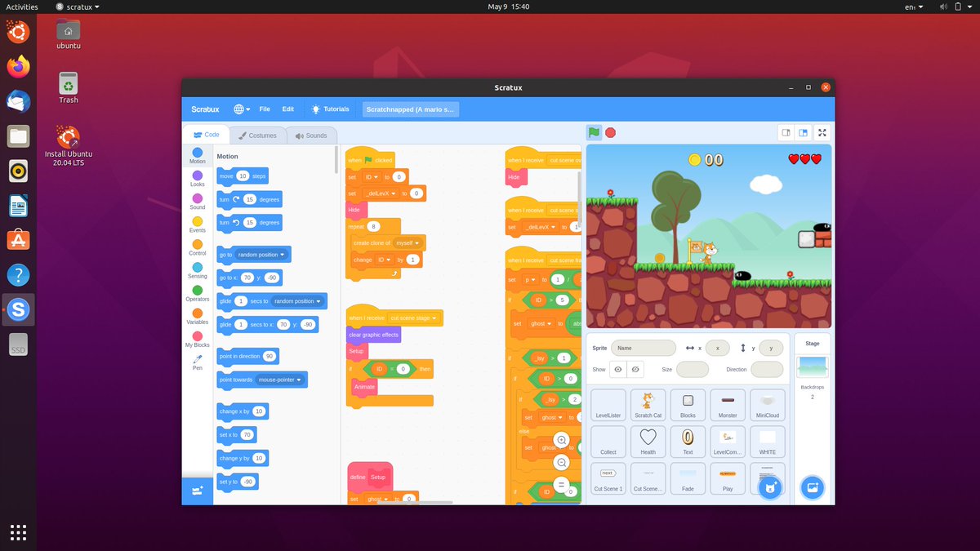Select the Sound block category
This screenshot has width=980, height=551.
(198, 201)
